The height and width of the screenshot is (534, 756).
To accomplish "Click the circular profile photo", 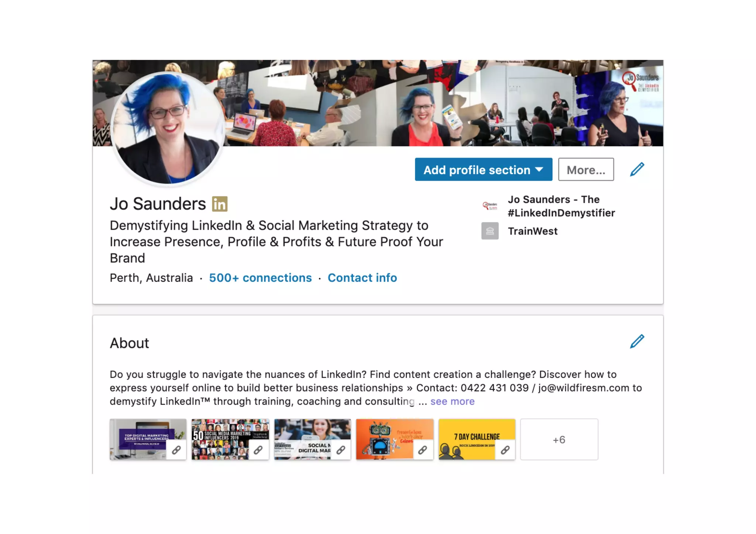I will (168, 128).
